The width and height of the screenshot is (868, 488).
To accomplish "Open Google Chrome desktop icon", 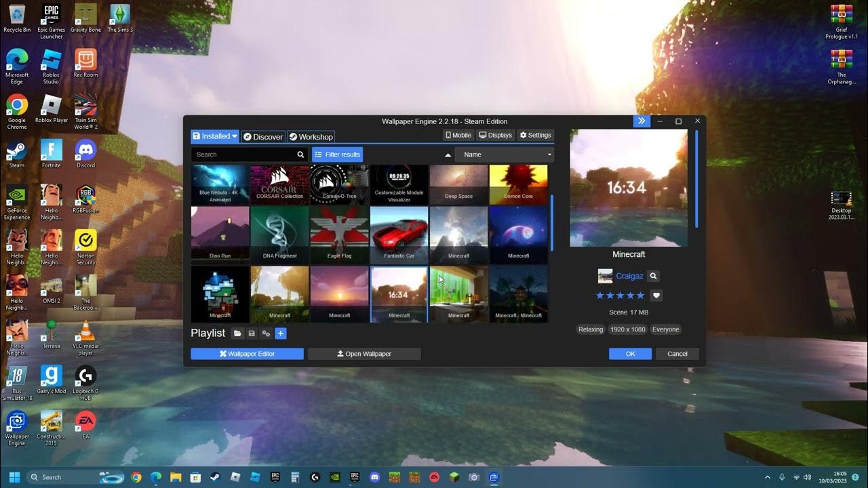I will [17, 112].
